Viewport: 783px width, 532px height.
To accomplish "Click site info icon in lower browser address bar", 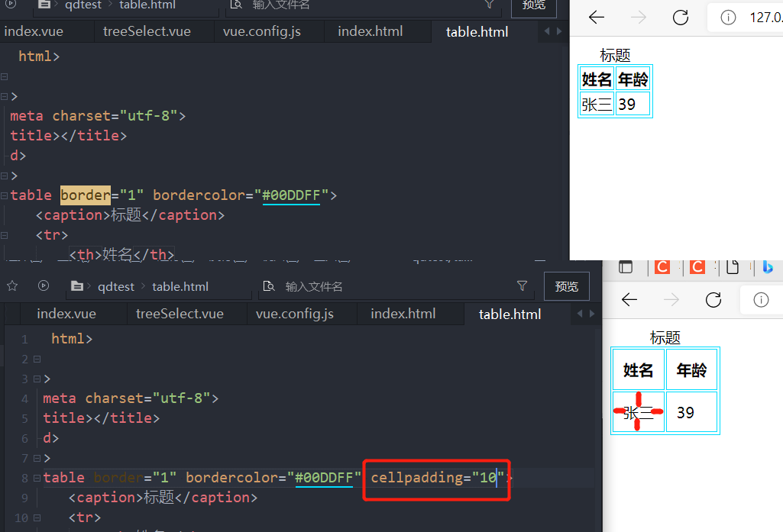I will pos(761,300).
